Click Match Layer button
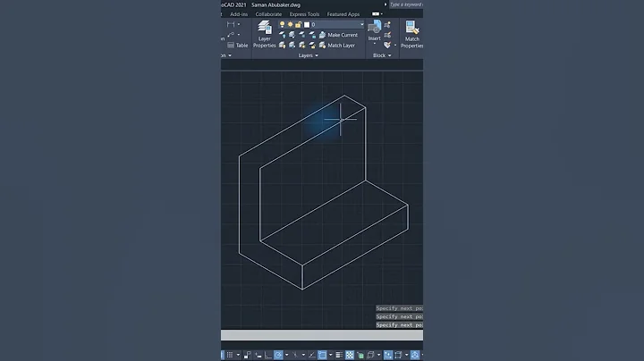The width and height of the screenshot is (644, 361). (x=337, y=45)
